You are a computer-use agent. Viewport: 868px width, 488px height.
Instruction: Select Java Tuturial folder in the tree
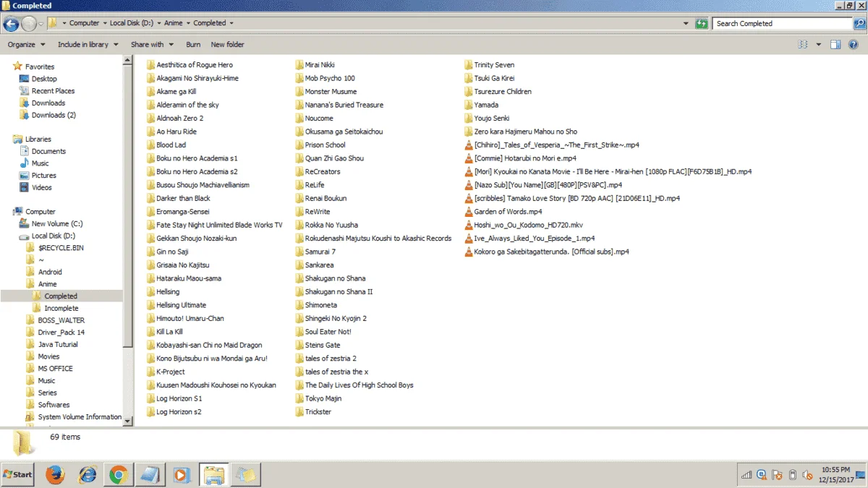(x=58, y=344)
